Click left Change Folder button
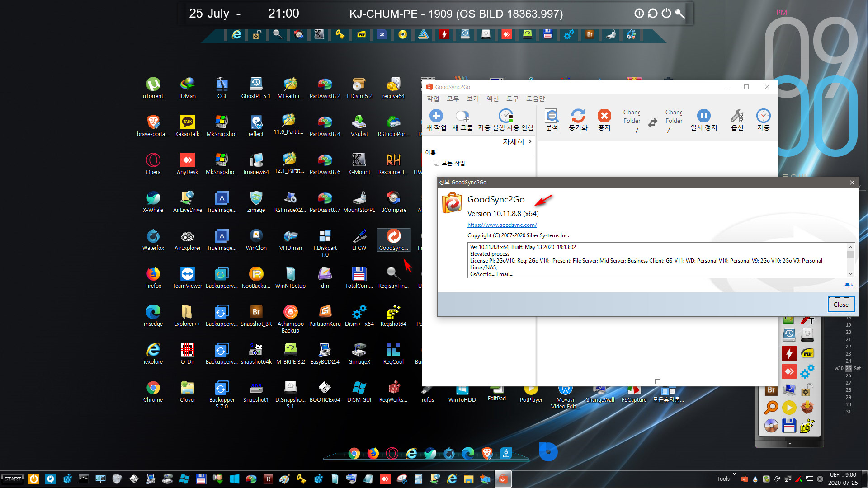Screen dimensions: 868x488 click(x=632, y=122)
